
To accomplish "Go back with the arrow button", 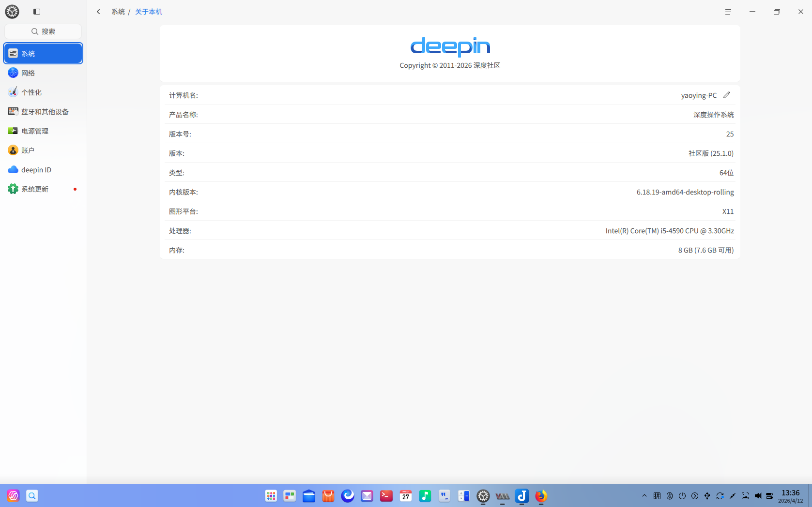I will pos(98,12).
